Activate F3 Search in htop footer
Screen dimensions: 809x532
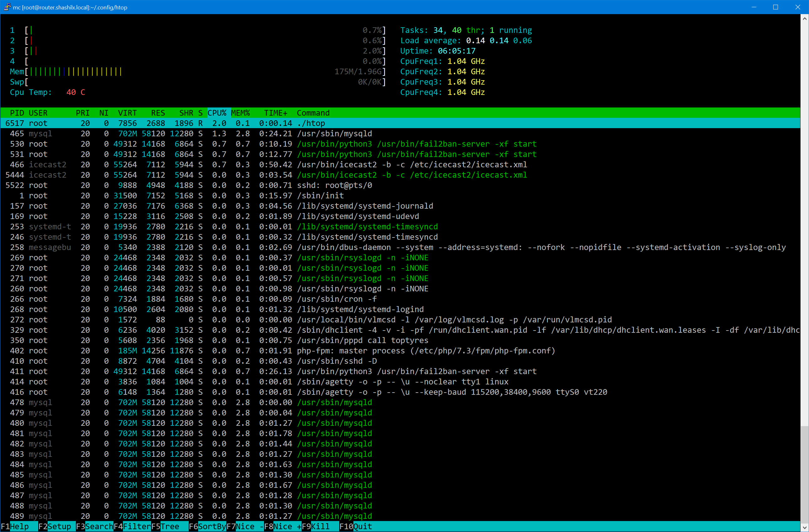94,526
